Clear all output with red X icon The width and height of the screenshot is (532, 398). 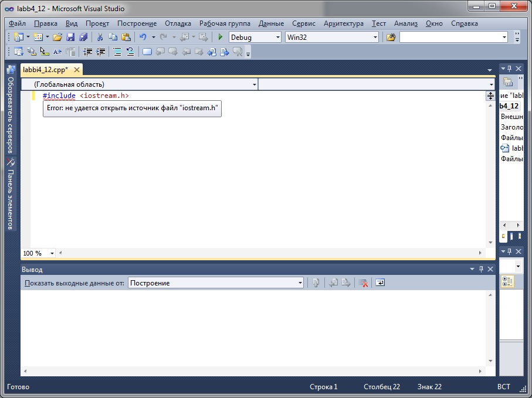pos(363,283)
